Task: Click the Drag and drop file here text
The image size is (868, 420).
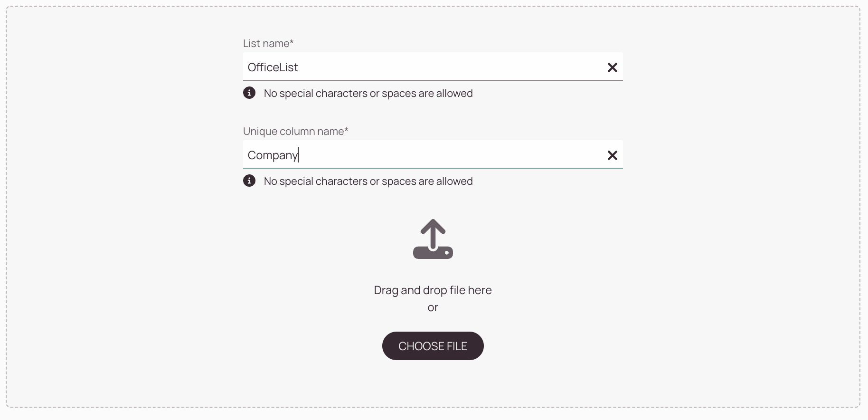Action: [x=433, y=290]
